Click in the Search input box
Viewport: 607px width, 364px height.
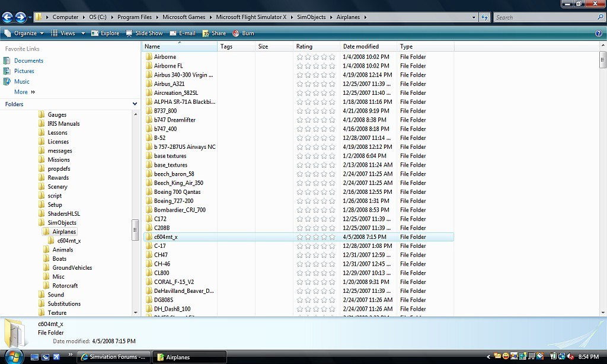(x=545, y=17)
